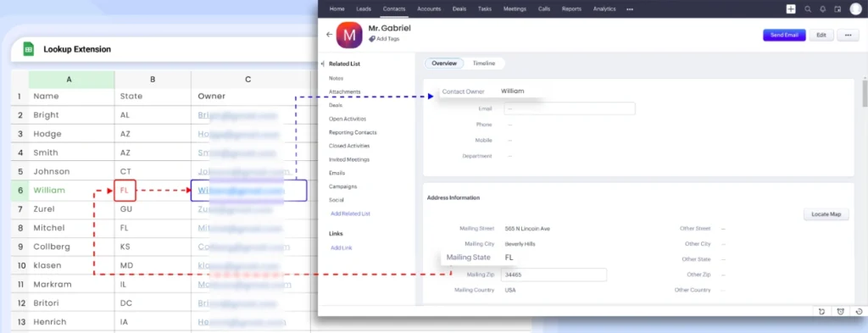Click the Add Tags icon
The height and width of the screenshot is (333, 868).
click(372, 39)
